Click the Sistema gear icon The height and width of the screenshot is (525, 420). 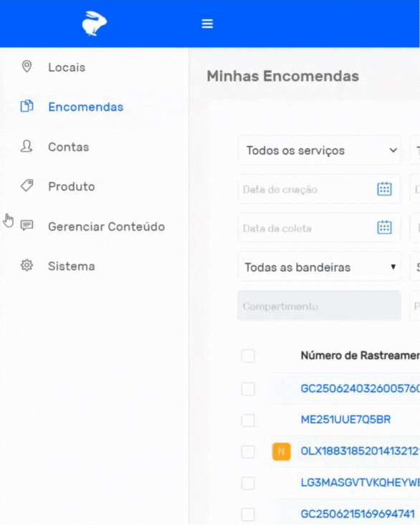pyautogui.click(x=27, y=266)
